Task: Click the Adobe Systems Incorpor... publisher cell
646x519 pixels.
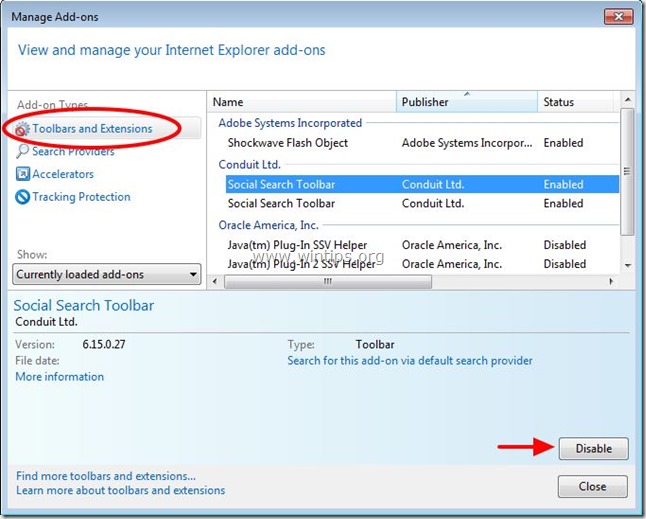Action: pos(467,143)
